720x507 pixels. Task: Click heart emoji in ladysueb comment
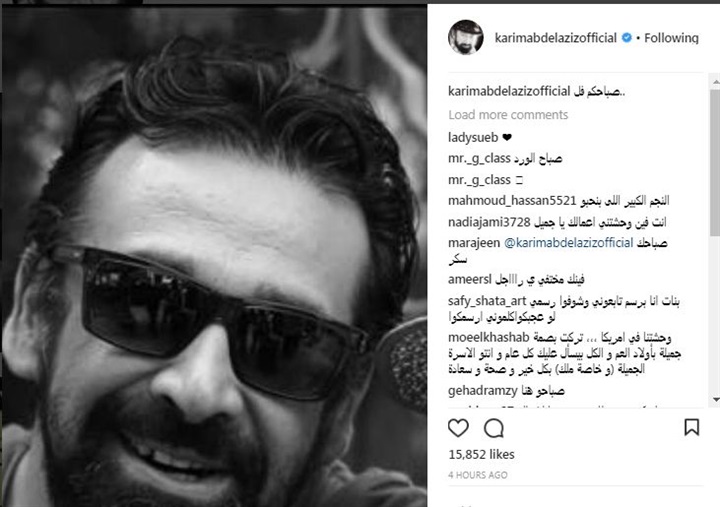tap(507, 137)
